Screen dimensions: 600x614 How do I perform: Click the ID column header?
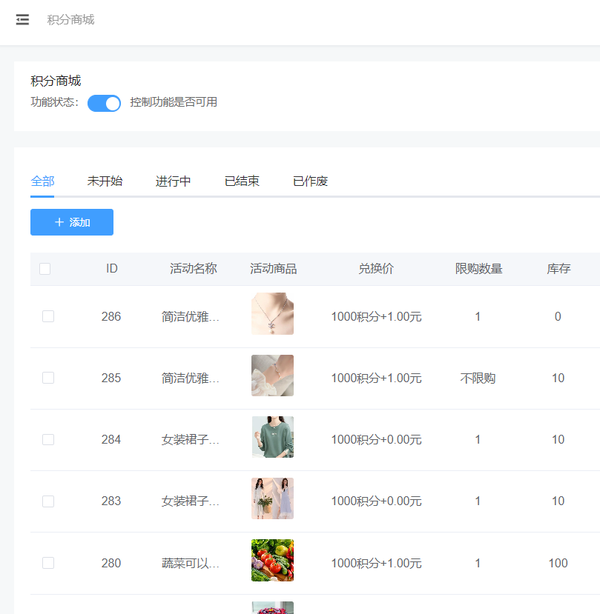(x=112, y=269)
